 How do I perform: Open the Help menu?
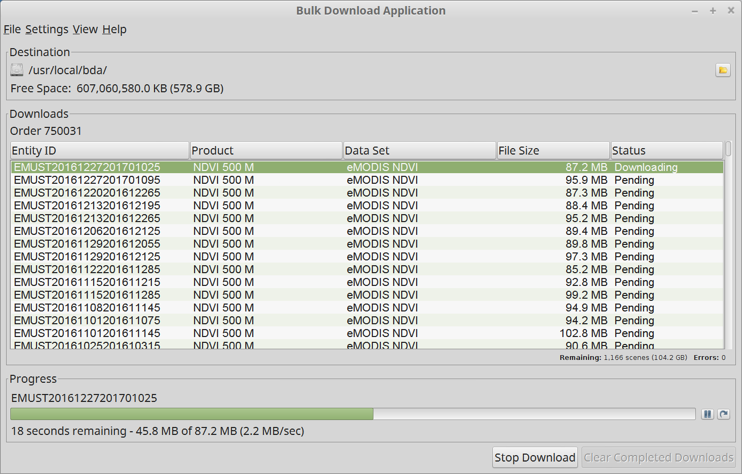[114, 30]
